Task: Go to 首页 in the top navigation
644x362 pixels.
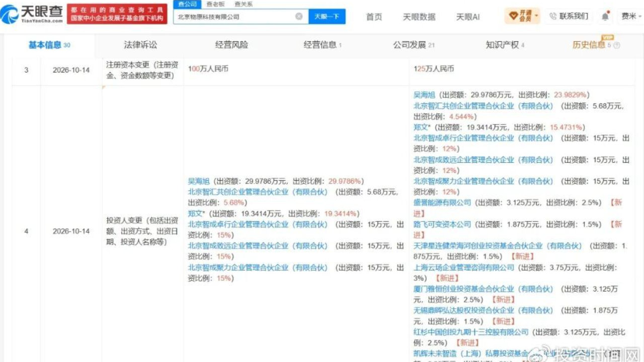Action: 374,17
